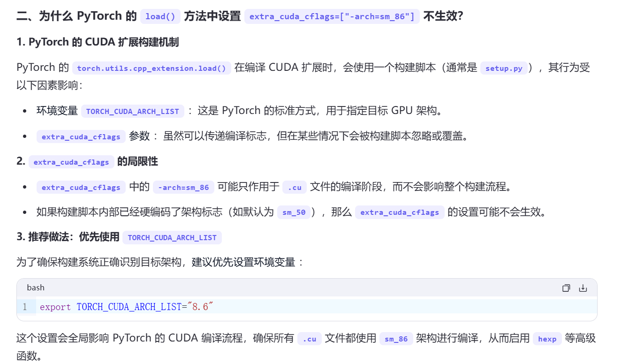This screenshot has width=629, height=364.
Task: Click the sm_86 inline code tag
Action: [396, 339]
